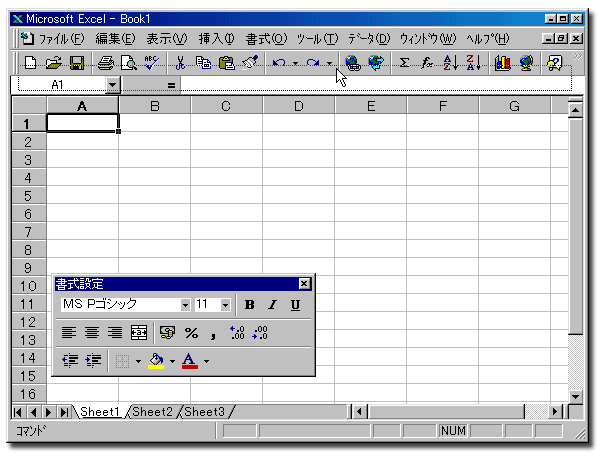Close the 書式設定 floating toolbar

[x=304, y=283]
